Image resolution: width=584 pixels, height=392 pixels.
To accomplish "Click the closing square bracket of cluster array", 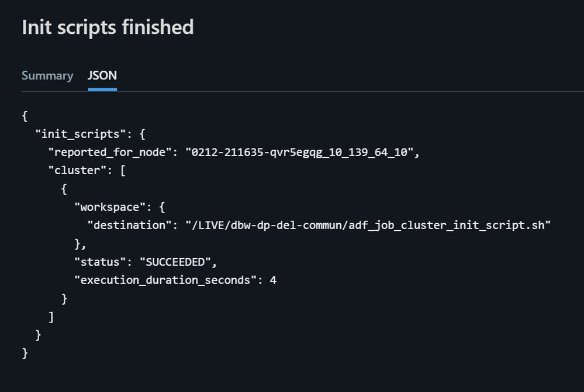I will (51, 317).
